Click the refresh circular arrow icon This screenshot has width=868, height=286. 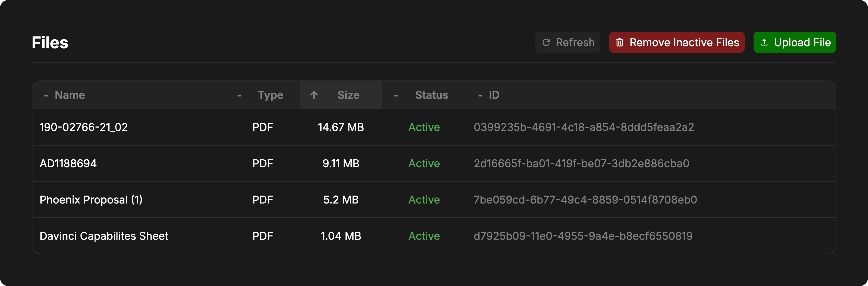546,42
